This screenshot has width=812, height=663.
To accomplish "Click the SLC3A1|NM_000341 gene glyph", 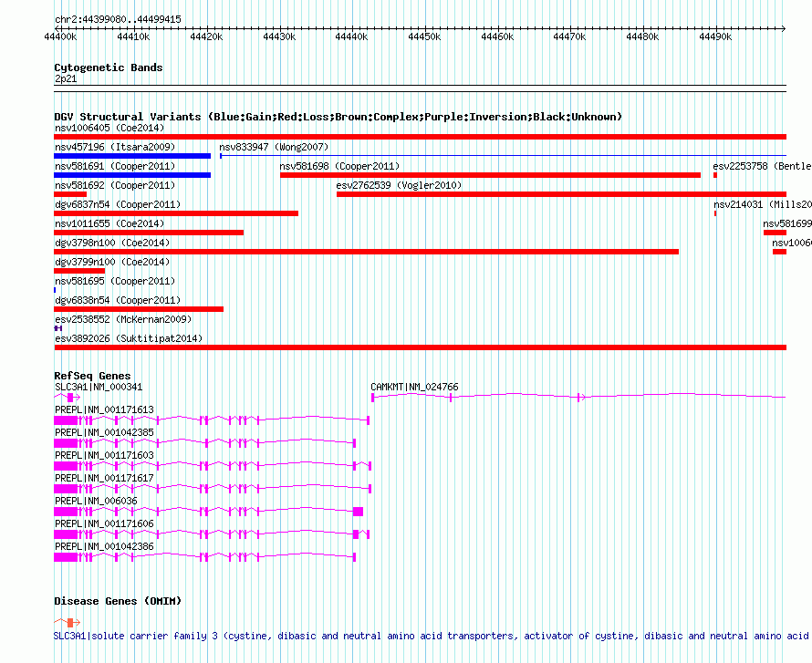I will tap(67, 398).
